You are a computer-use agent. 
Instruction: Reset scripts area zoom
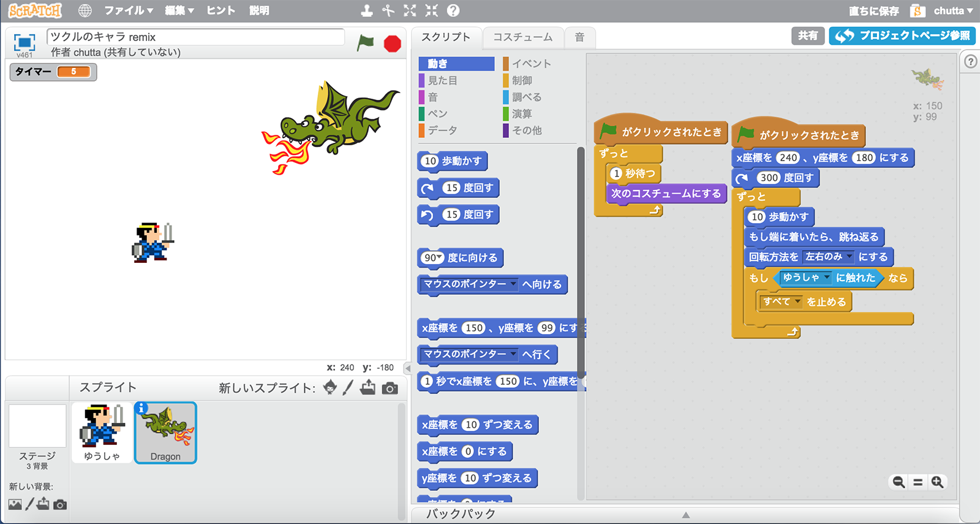coord(918,482)
